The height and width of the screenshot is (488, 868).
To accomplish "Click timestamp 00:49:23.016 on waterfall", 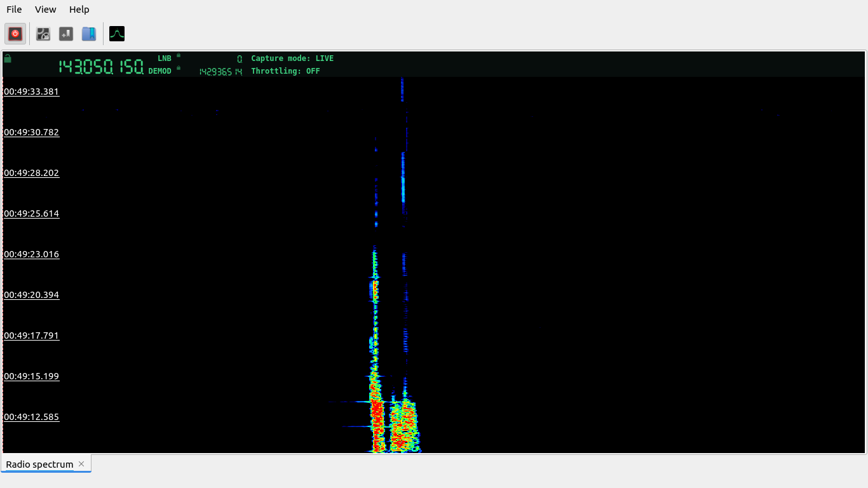I will (31, 254).
